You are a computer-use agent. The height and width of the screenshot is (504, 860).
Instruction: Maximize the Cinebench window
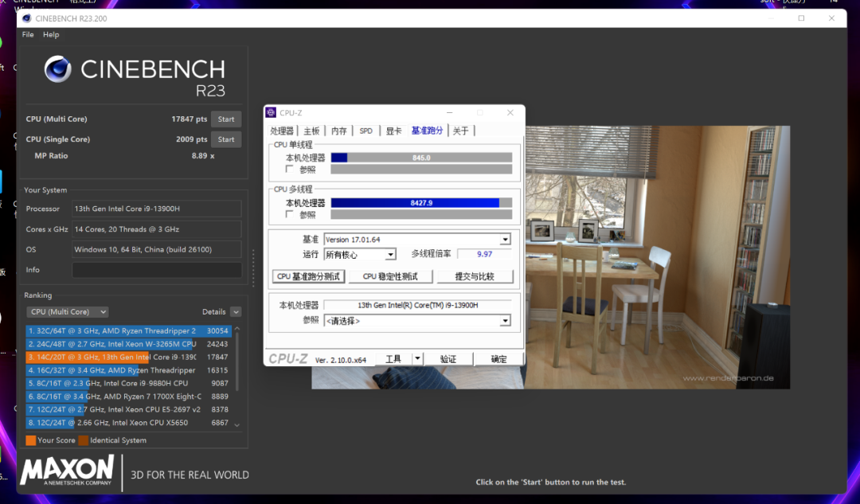click(x=801, y=18)
